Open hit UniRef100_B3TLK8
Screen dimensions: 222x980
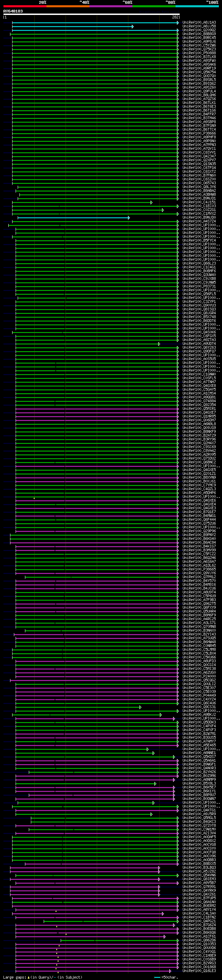199,57
